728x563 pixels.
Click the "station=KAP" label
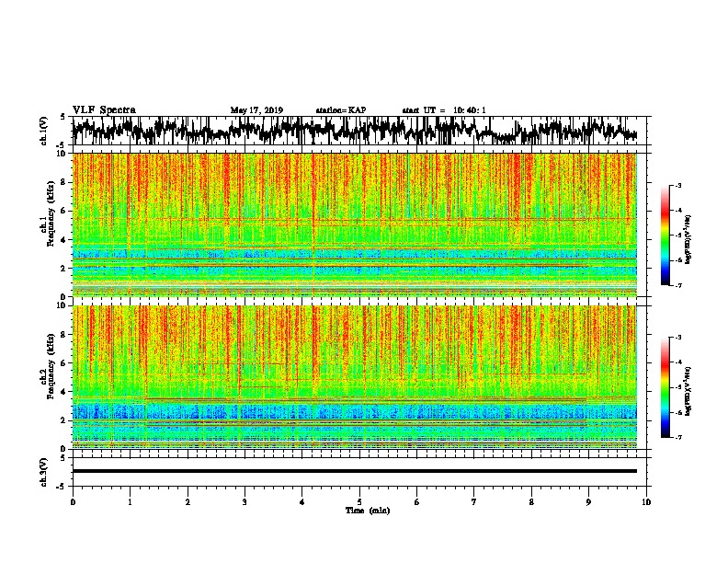tap(341, 110)
